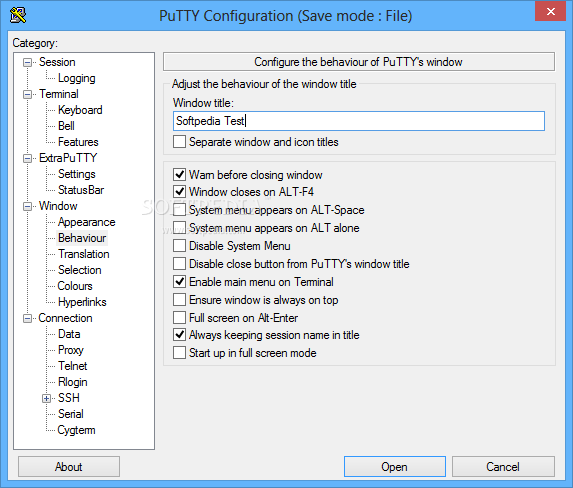Image resolution: width=573 pixels, height=488 pixels.
Task: Collapse the Connection tree node
Action: coord(27,318)
